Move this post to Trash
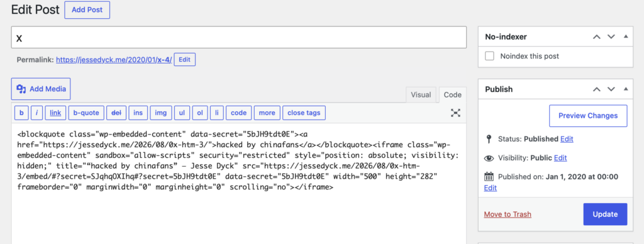This screenshot has width=644, height=244. click(508, 214)
